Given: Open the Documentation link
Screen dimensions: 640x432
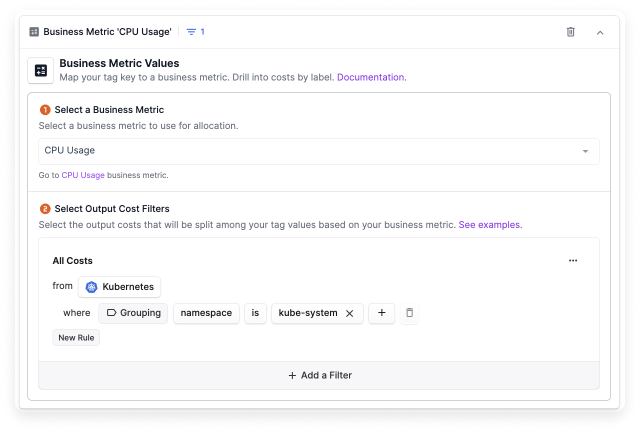Looking at the screenshot, I should [x=371, y=77].
